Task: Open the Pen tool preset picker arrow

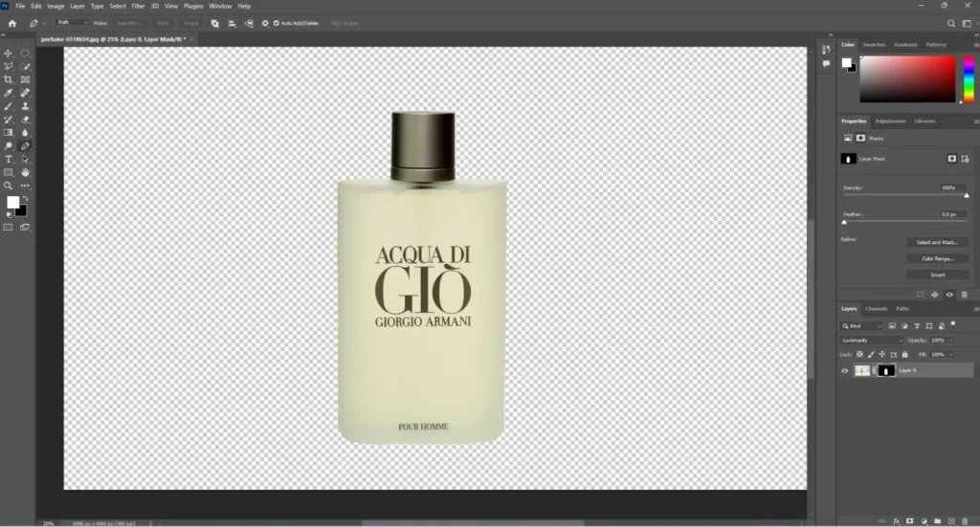Action: coord(44,23)
